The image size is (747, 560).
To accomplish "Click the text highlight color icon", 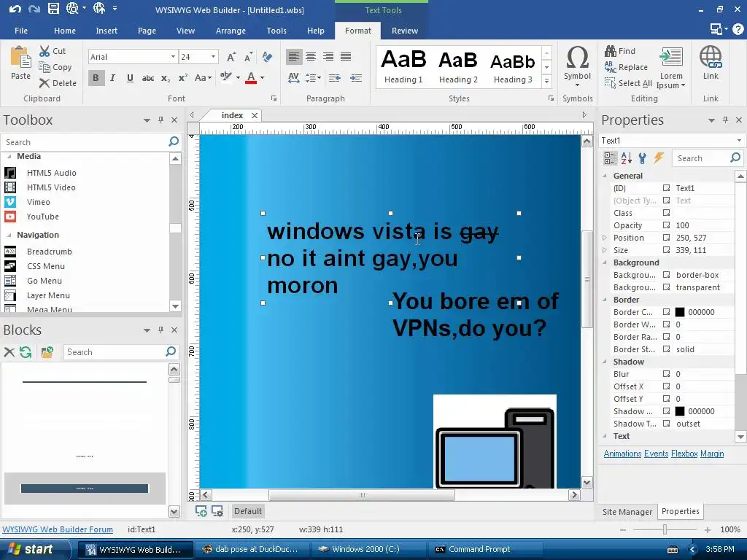I will [226, 77].
